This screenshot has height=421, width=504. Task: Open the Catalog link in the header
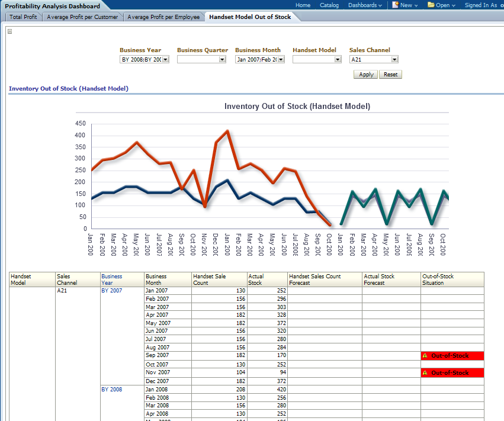coord(329,5)
